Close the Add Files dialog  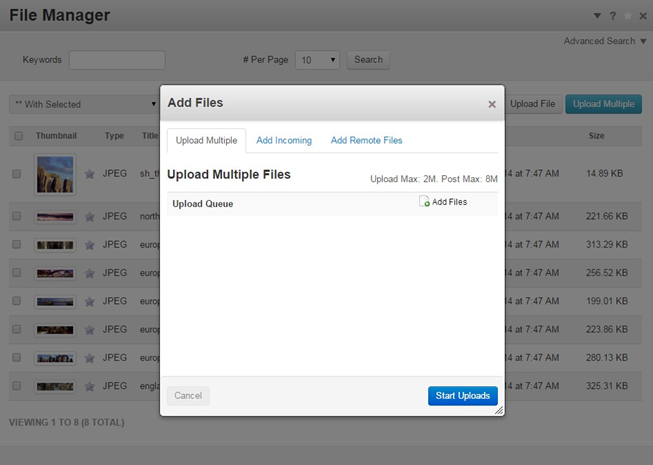pos(491,104)
